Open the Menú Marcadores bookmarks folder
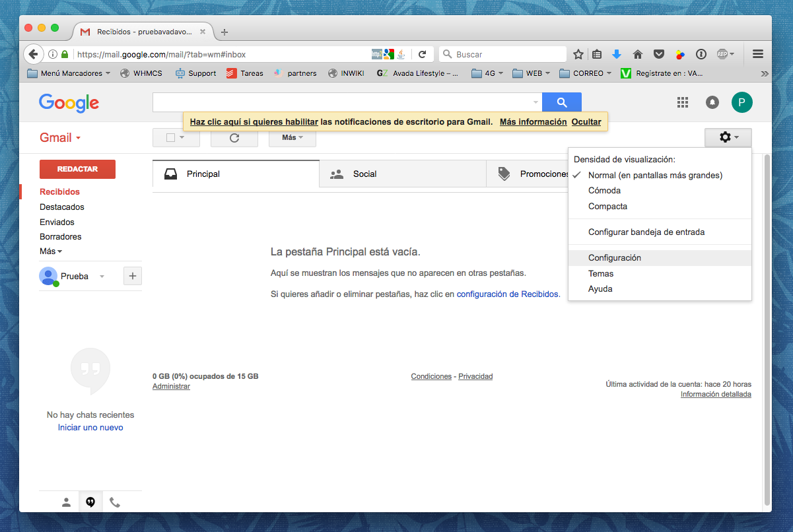Viewport: 793px width, 532px height. [x=69, y=73]
